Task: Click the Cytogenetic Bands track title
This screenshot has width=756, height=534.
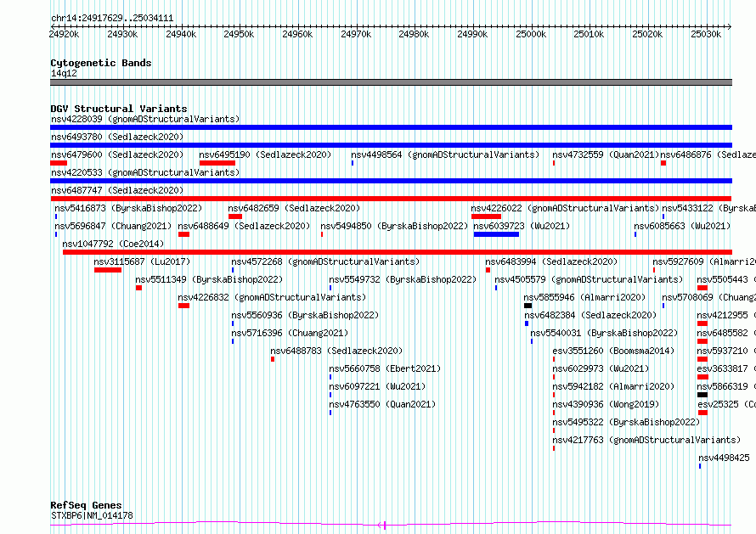Action: [x=101, y=63]
